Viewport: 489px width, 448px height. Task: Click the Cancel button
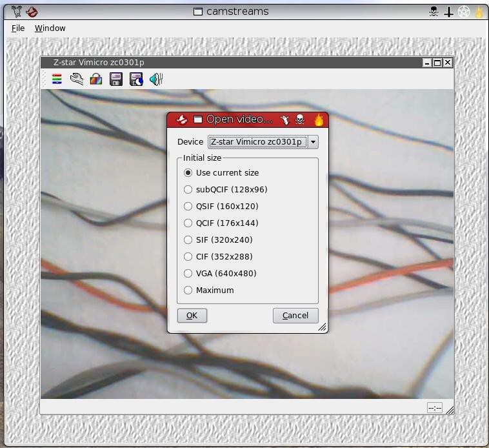point(295,316)
